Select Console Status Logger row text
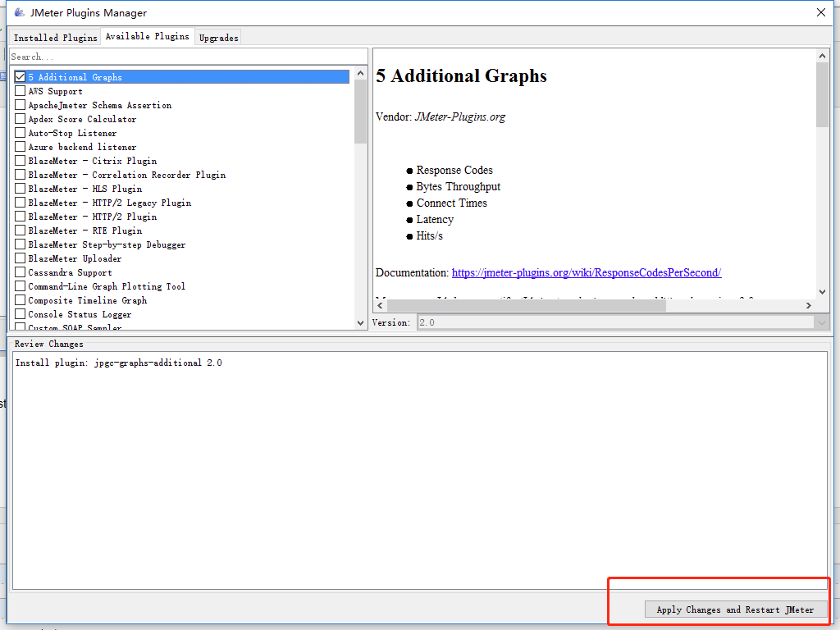 (80, 314)
